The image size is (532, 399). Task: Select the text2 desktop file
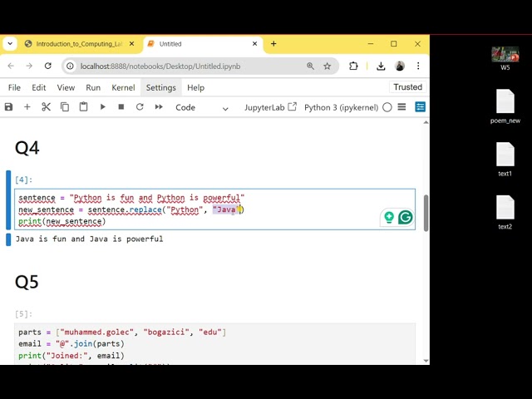tap(505, 213)
